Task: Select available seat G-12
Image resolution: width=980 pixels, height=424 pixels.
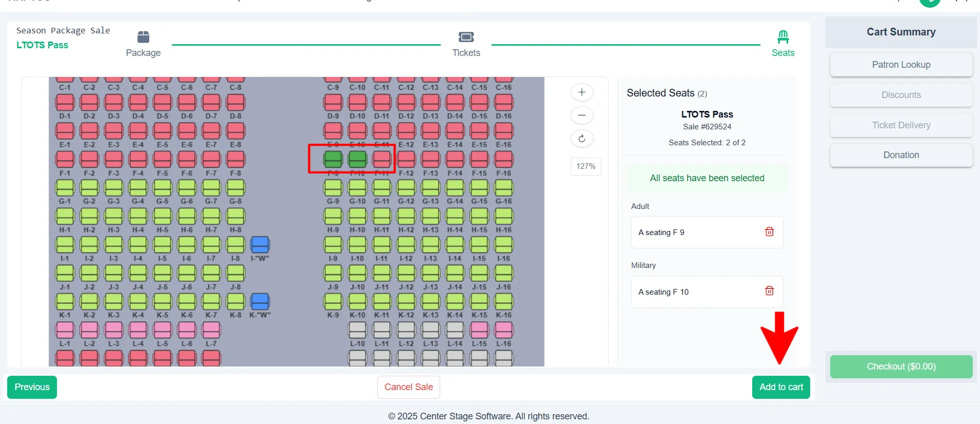Action: click(x=406, y=188)
